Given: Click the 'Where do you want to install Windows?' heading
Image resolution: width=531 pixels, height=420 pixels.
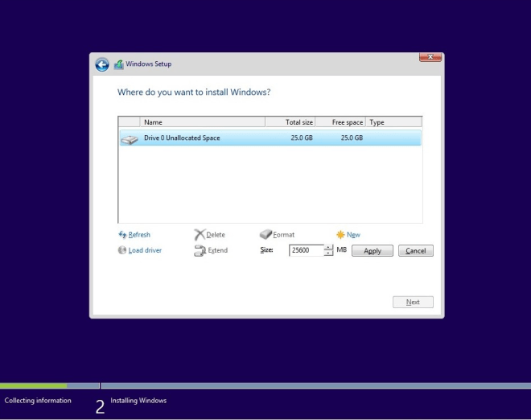Looking at the screenshot, I should coord(194,93).
